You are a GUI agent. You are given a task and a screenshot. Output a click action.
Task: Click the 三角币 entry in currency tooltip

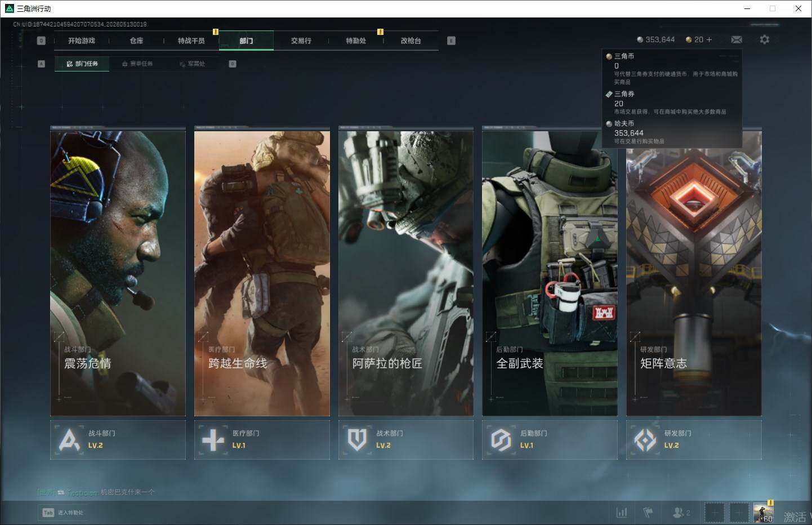point(672,69)
